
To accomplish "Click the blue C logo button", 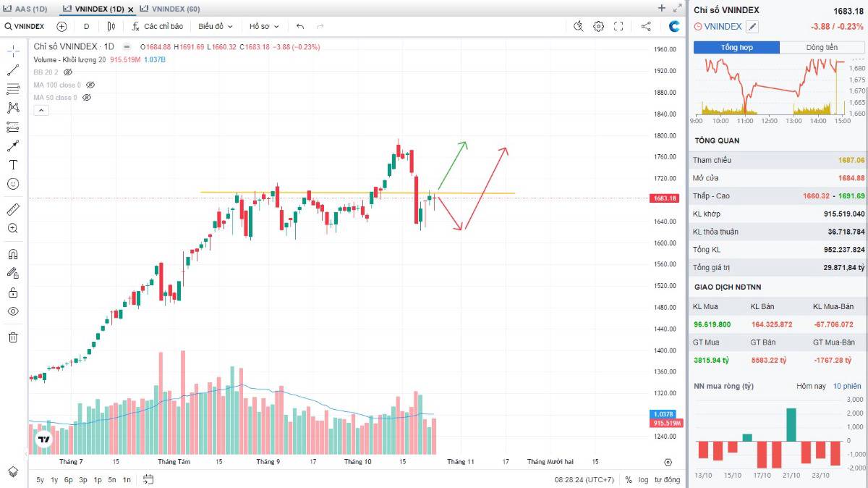I will (x=674, y=26).
